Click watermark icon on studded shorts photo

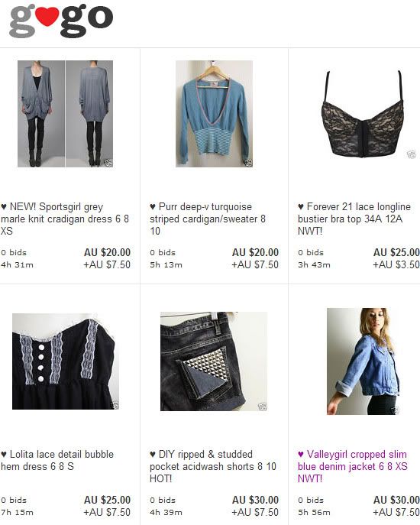(263, 407)
